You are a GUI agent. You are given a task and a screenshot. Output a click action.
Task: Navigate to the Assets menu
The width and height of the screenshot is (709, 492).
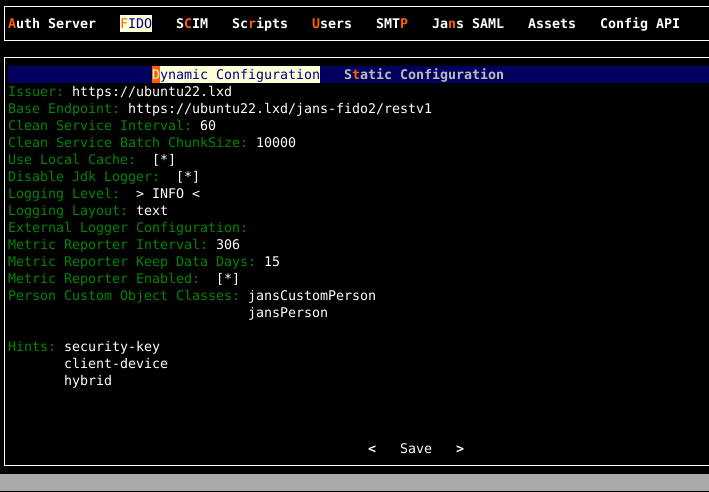tap(552, 23)
